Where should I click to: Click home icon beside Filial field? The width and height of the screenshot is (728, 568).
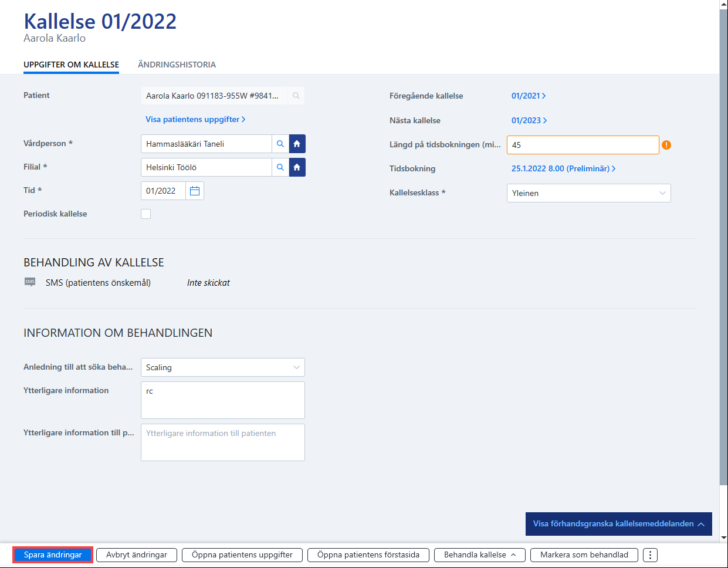[297, 167]
